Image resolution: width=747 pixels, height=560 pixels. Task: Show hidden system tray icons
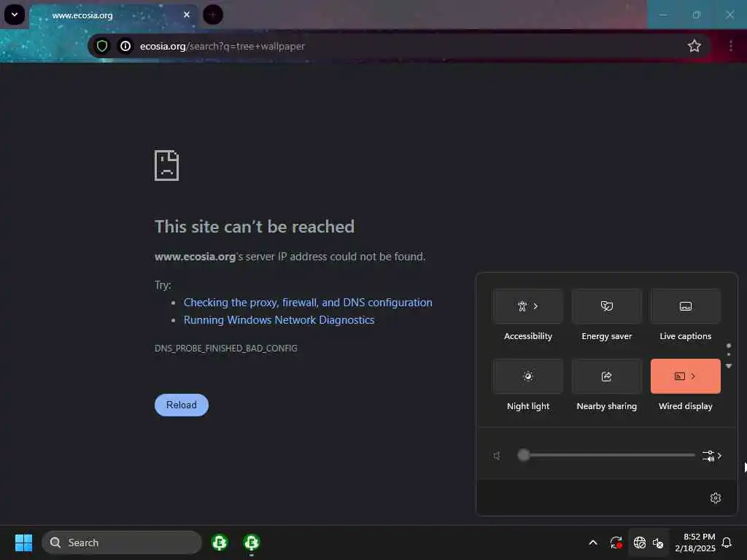tap(592, 542)
